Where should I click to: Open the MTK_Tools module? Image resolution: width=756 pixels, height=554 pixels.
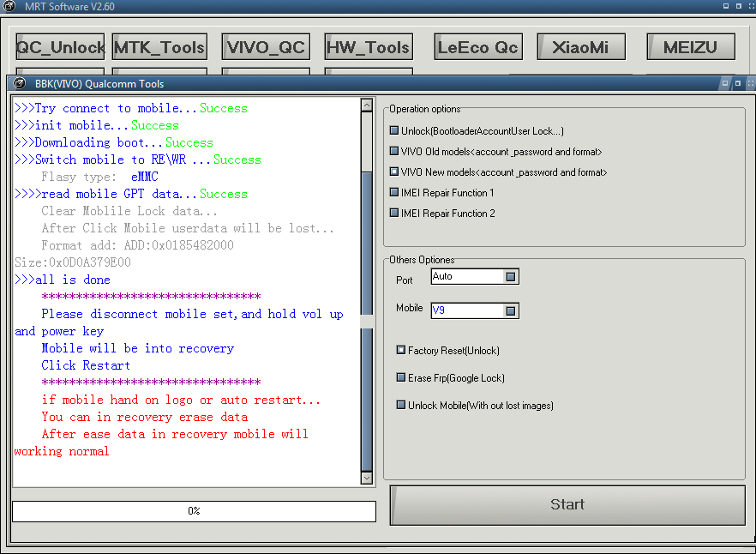click(x=159, y=47)
